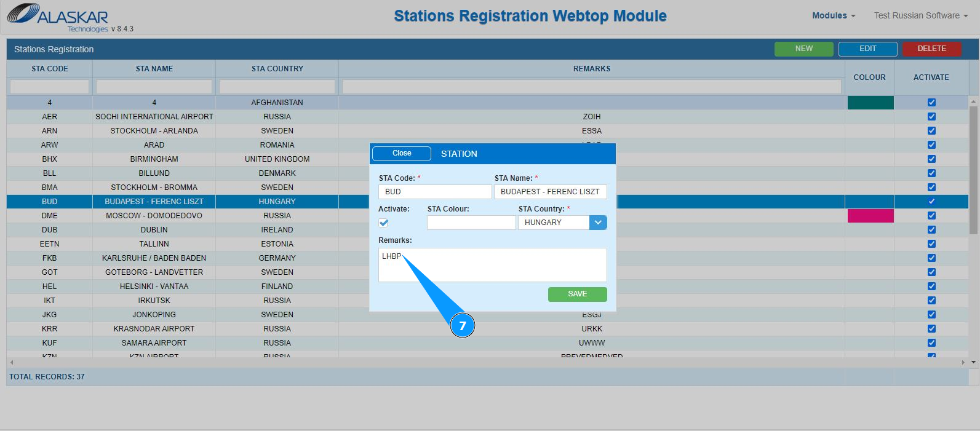Click the blue EDIT button

(867, 49)
